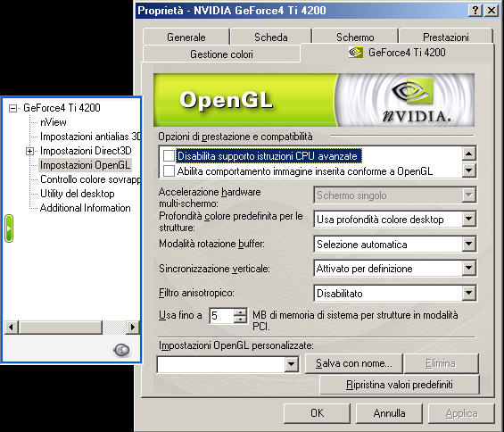Switch to the Gestione colori tab
The width and height of the screenshot is (504, 432).
[221, 54]
